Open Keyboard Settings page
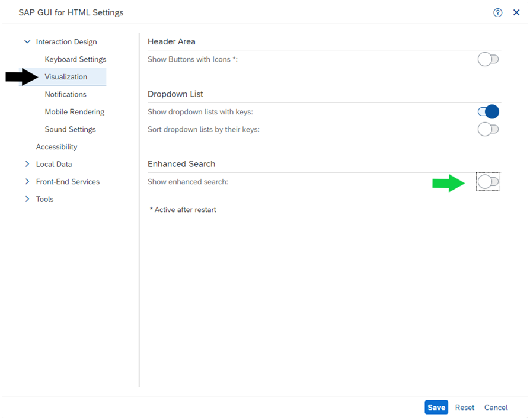This screenshot has width=530, height=420. coord(75,59)
